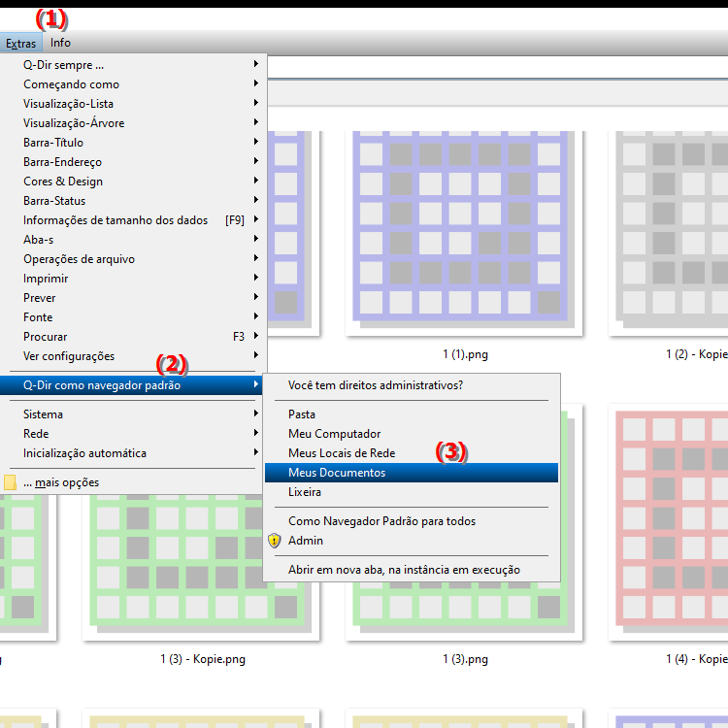Select 'Como Navegador Padrão para todos'
The width and height of the screenshot is (728, 728).
[x=412, y=521]
